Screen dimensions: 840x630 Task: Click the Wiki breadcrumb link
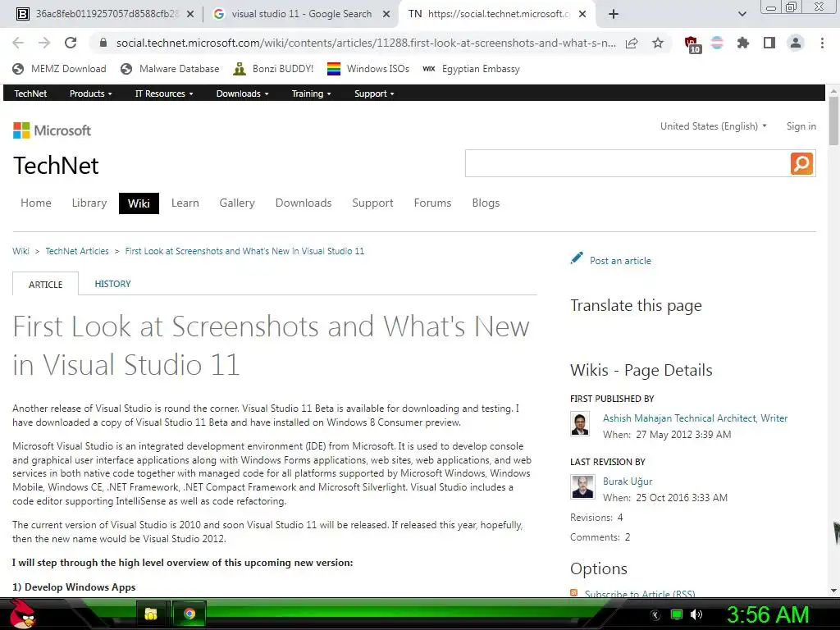(x=21, y=251)
